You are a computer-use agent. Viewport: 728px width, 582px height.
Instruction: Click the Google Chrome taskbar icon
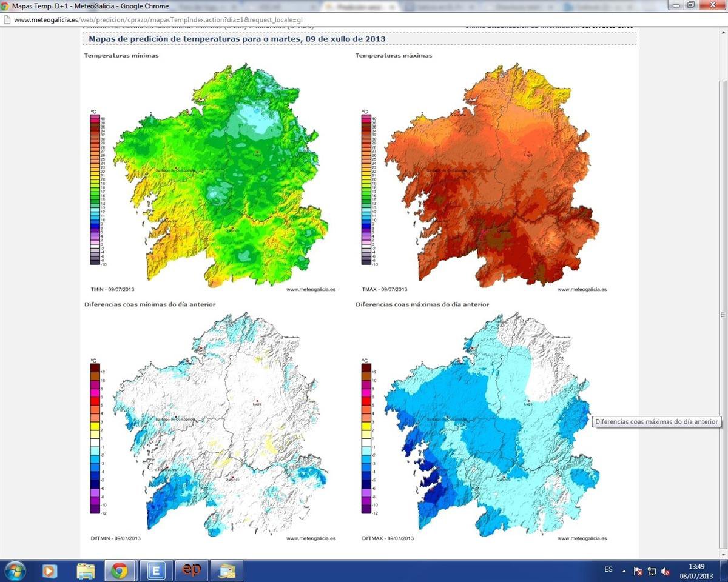(x=120, y=570)
